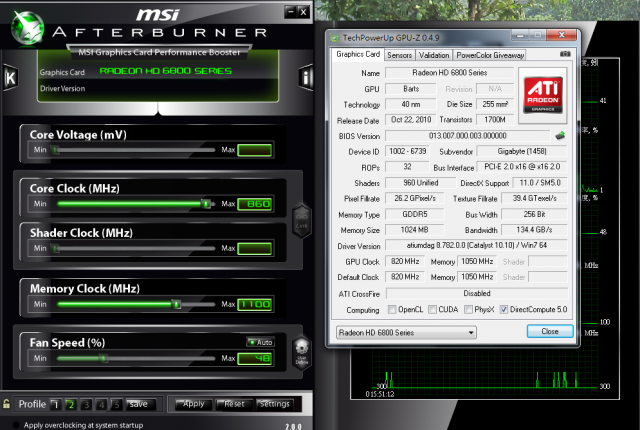Select profile slot 5

(116, 404)
